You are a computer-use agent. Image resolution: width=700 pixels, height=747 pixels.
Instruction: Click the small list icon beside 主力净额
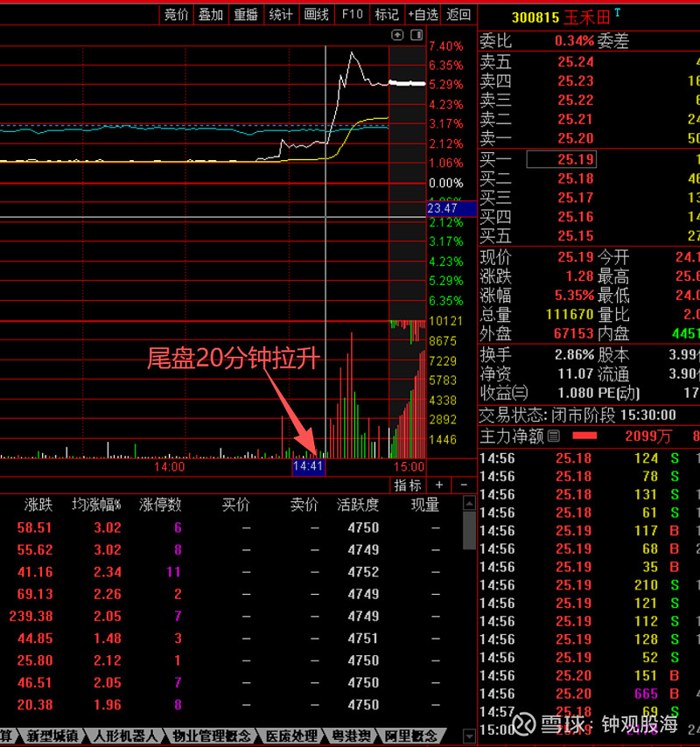click(x=553, y=436)
